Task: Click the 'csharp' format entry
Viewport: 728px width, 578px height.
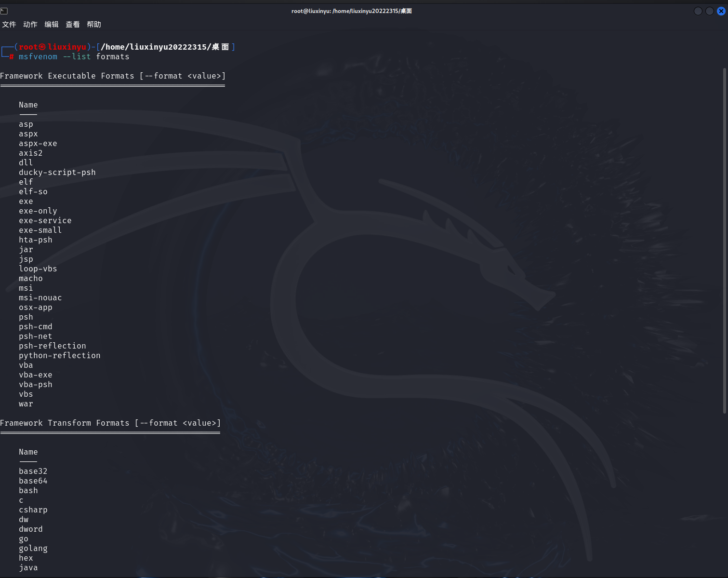Action: (33, 510)
